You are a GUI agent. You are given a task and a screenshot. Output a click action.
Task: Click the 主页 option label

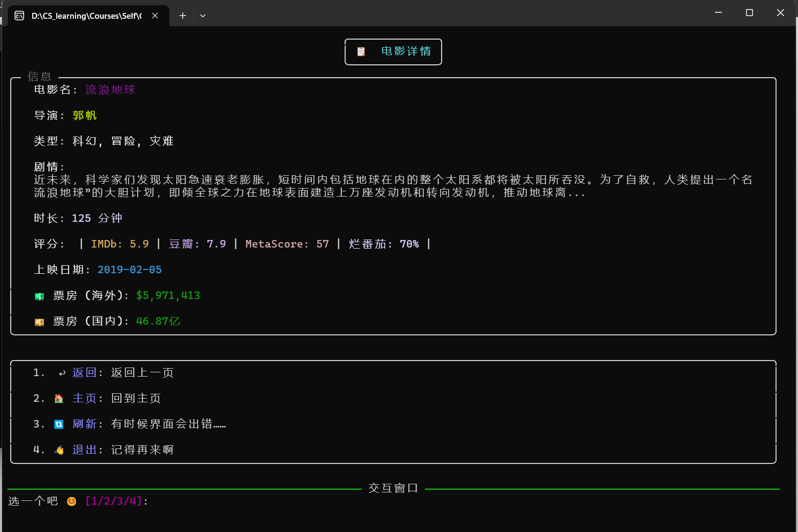pyautogui.click(x=85, y=398)
